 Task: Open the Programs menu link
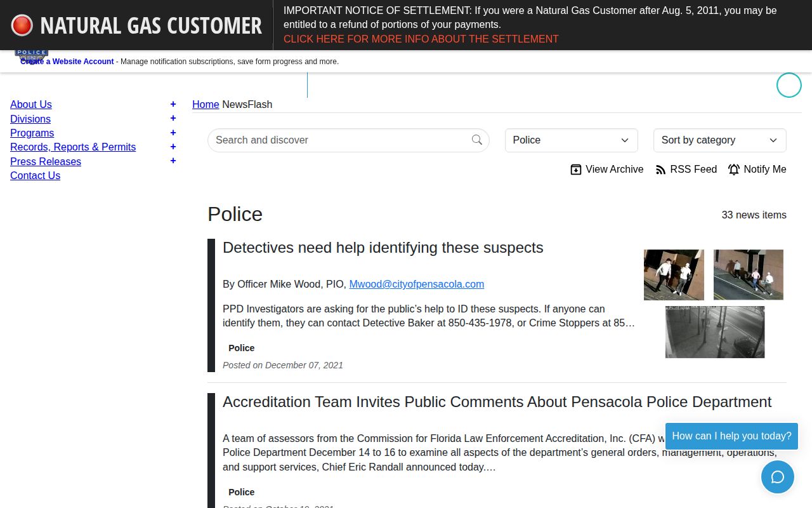(32, 133)
